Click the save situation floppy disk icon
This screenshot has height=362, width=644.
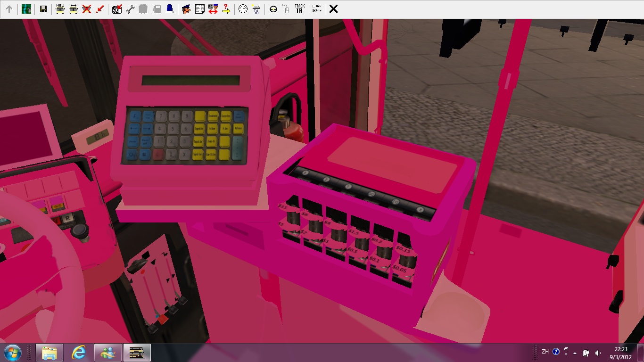tap(43, 9)
